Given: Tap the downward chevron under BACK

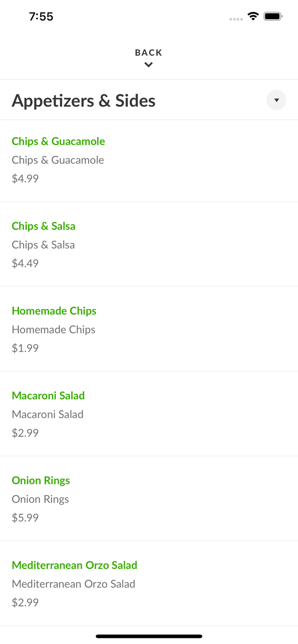Looking at the screenshot, I should (x=148, y=65).
